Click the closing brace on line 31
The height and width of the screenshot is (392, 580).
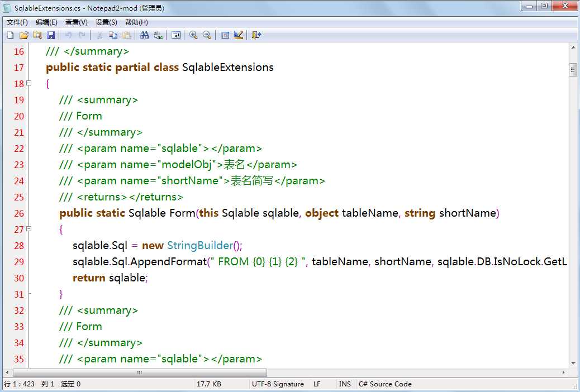(x=61, y=294)
